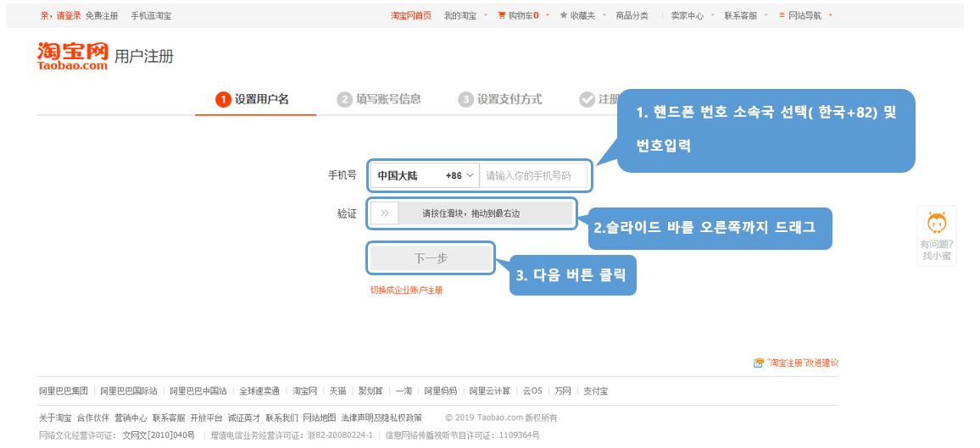Select step 3 设置支付方式 tab
Viewport: 980px width, 448px height.
tap(500, 100)
